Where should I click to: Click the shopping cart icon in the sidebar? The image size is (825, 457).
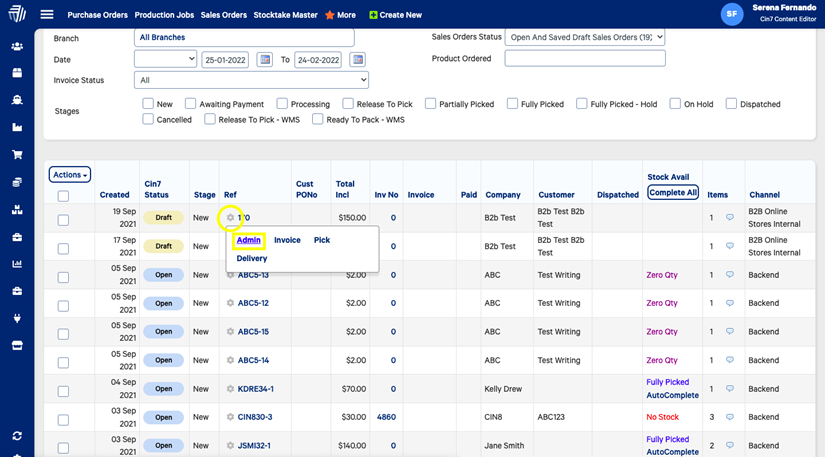(17, 155)
